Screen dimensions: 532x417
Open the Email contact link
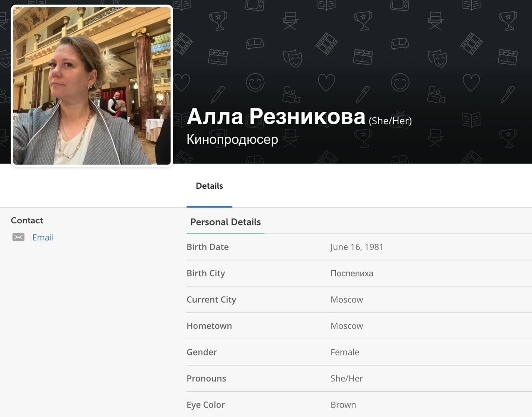(x=43, y=237)
